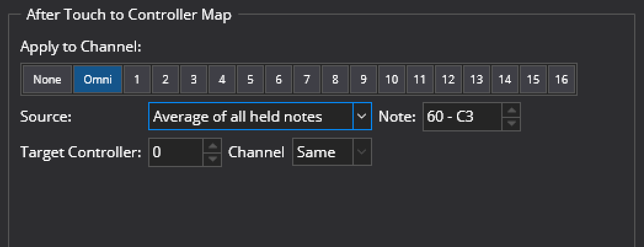Toggle channel 2 button
Viewport: 644px width, 247px height.
[x=165, y=80]
